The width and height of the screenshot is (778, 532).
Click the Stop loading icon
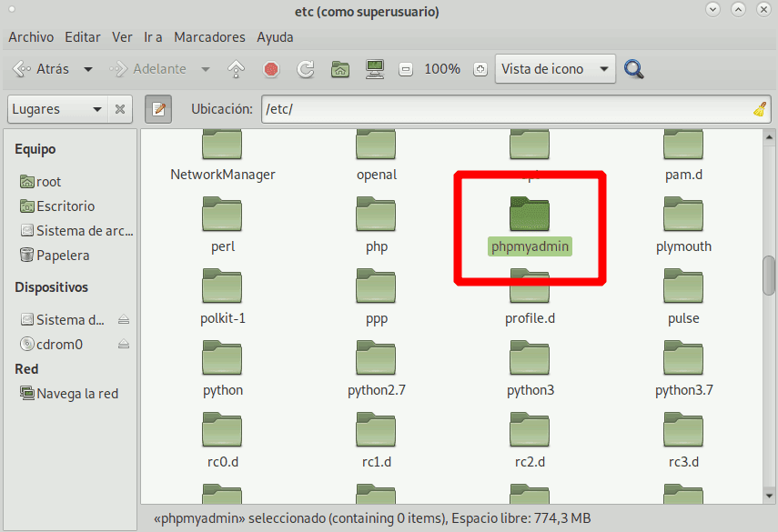point(269,69)
